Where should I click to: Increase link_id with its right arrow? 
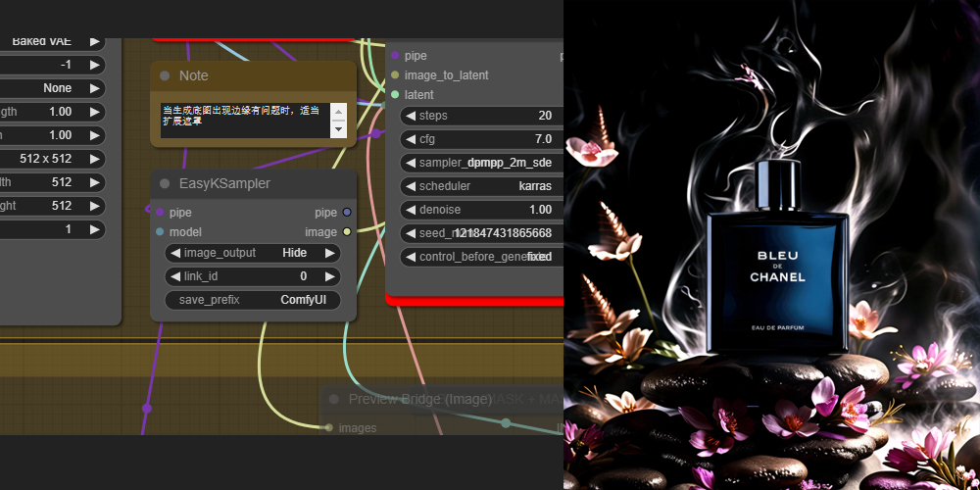[x=330, y=276]
